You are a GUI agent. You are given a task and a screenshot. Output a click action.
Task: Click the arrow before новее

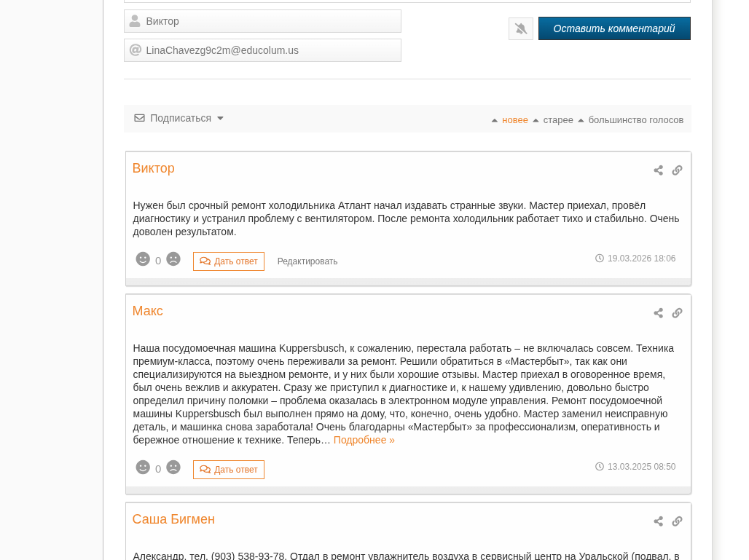point(495,120)
